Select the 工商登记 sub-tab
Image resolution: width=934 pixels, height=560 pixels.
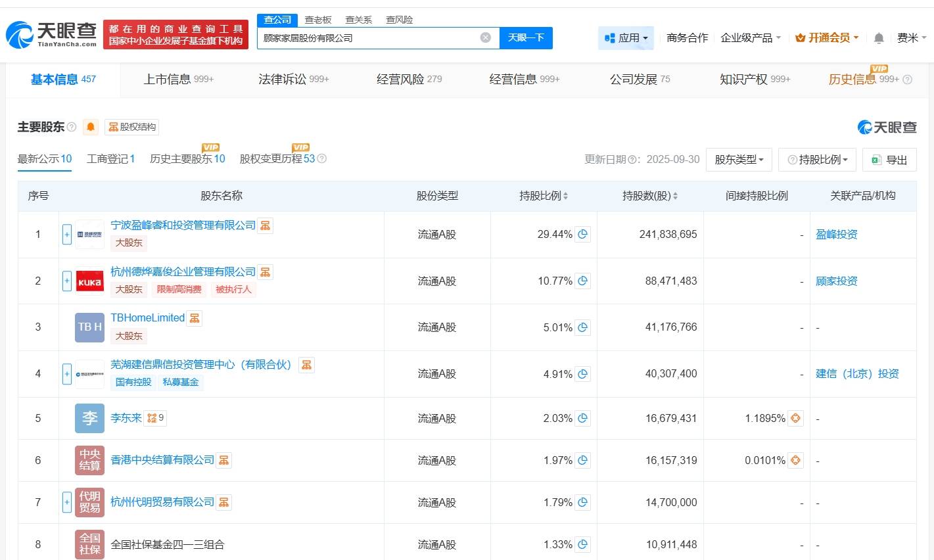coord(110,159)
